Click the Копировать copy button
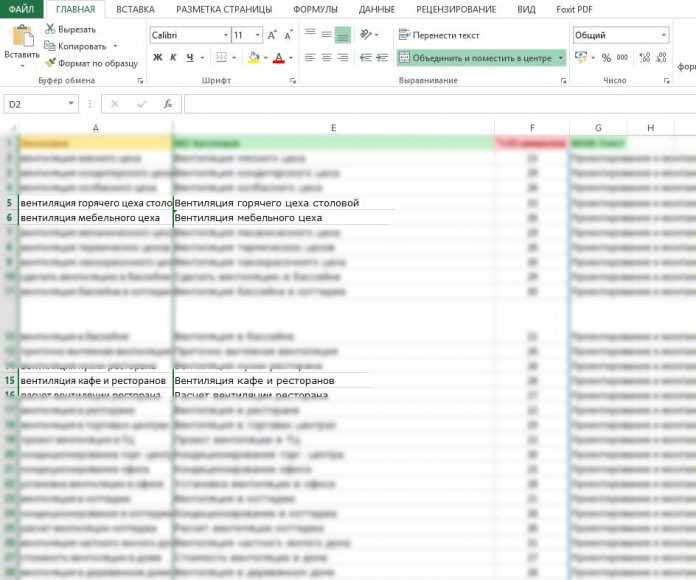This screenshot has width=696, height=580. click(x=75, y=46)
